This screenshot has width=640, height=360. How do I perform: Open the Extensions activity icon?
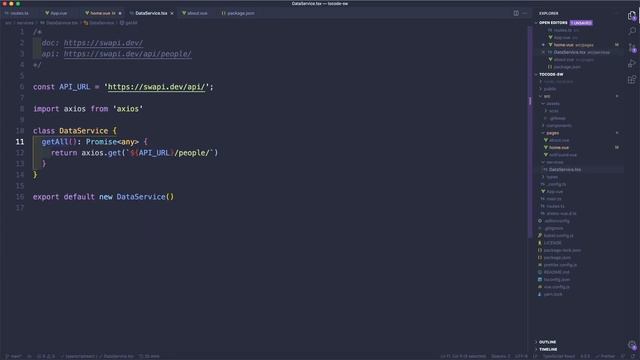click(x=632, y=80)
